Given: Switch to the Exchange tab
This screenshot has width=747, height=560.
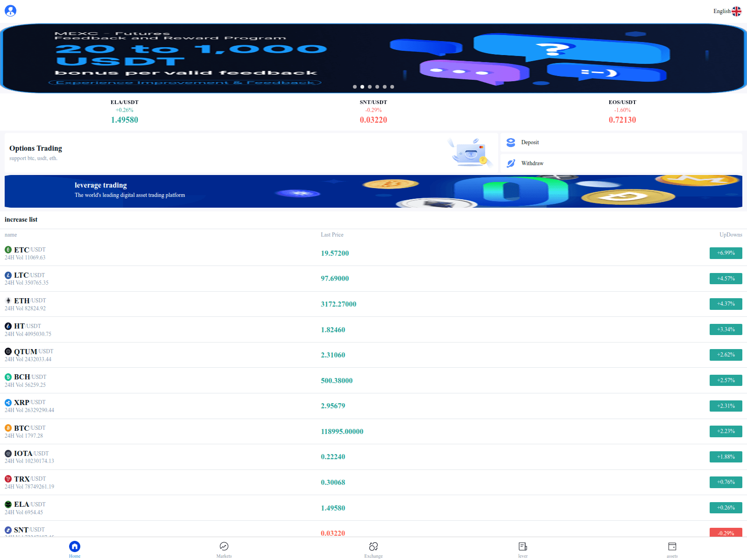Looking at the screenshot, I should point(373,549).
